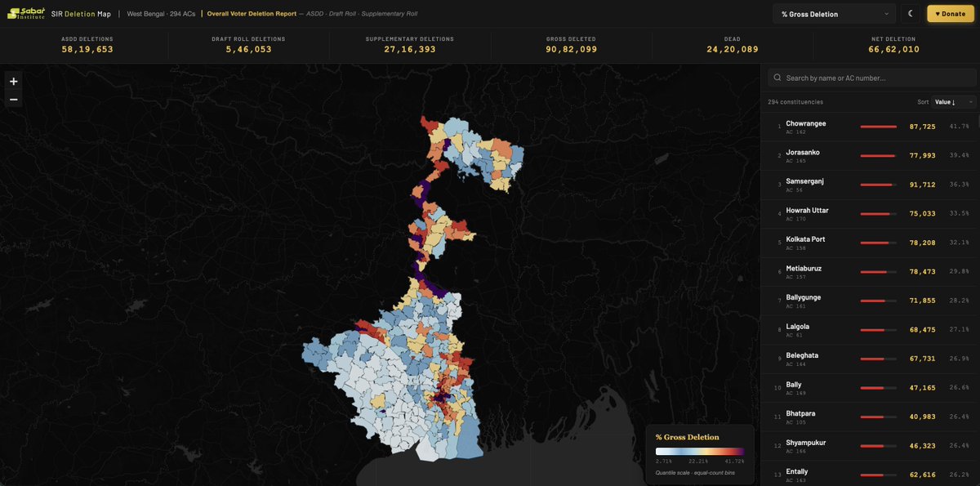This screenshot has height=486, width=980.
Task: Select the Lalgola constituency row
Action: coord(870,329)
